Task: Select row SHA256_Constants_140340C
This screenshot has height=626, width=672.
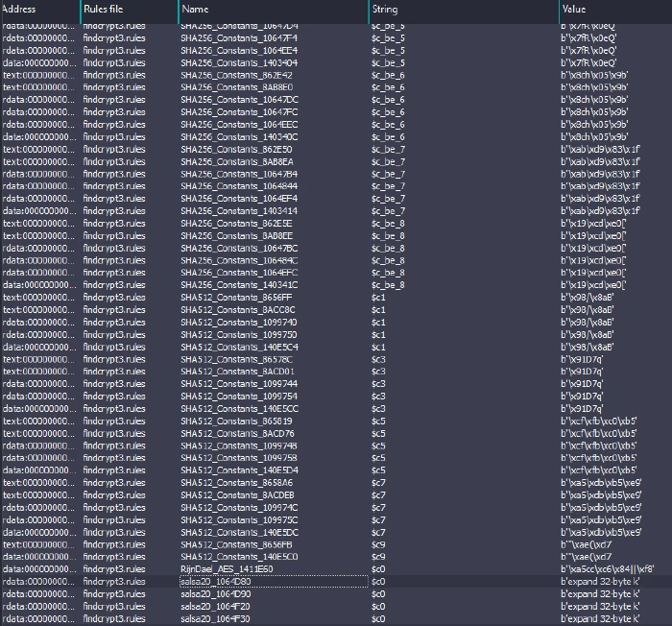Action: 336,137
